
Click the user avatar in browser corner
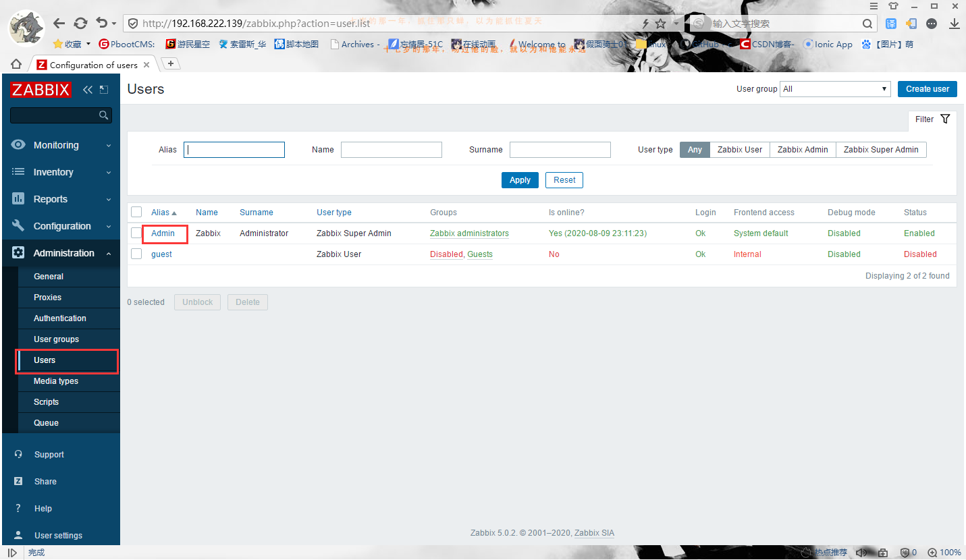point(27,28)
